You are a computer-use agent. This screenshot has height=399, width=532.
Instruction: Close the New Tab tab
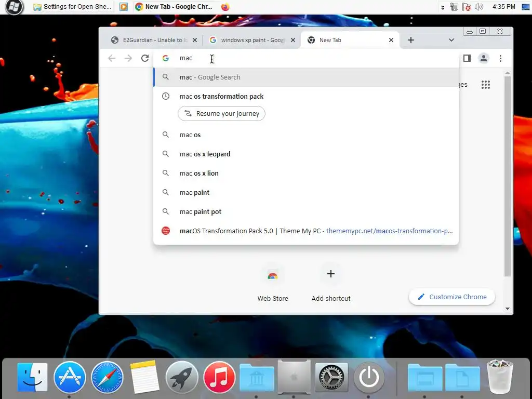[x=391, y=40]
